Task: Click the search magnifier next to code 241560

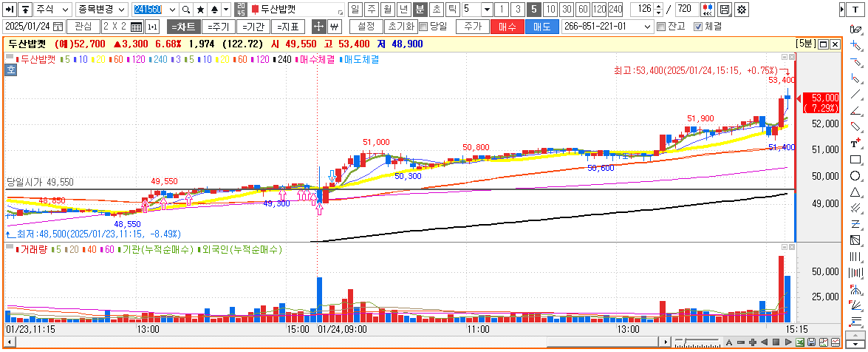Action: pos(187,10)
